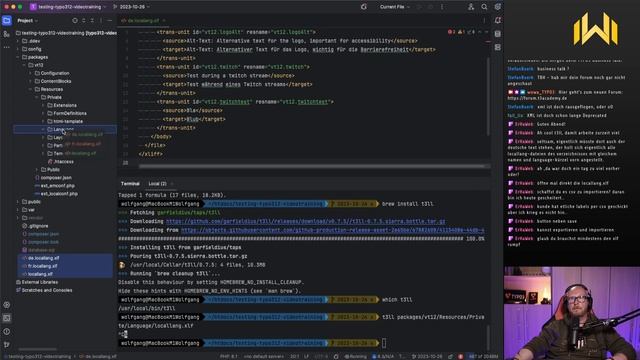The height and width of the screenshot is (360, 640).
Task: Open the Project view mode dropdown
Action: [x=28, y=20]
